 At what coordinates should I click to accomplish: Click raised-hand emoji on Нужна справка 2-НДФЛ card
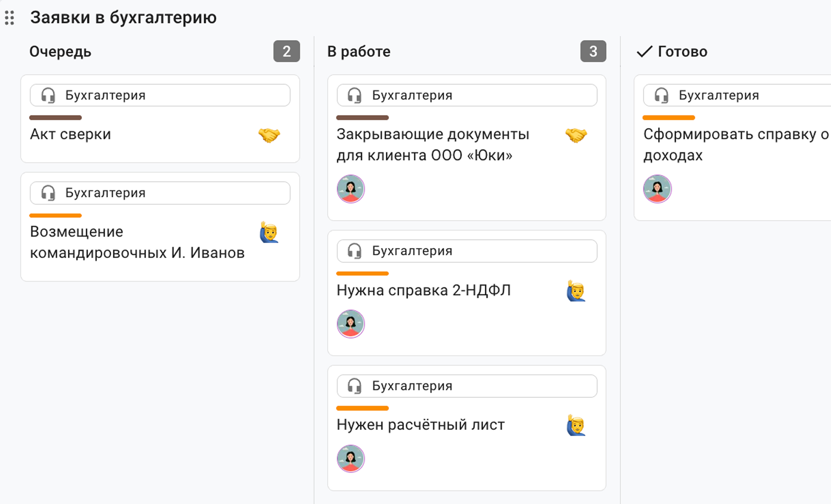pyautogui.click(x=576, y=291)
